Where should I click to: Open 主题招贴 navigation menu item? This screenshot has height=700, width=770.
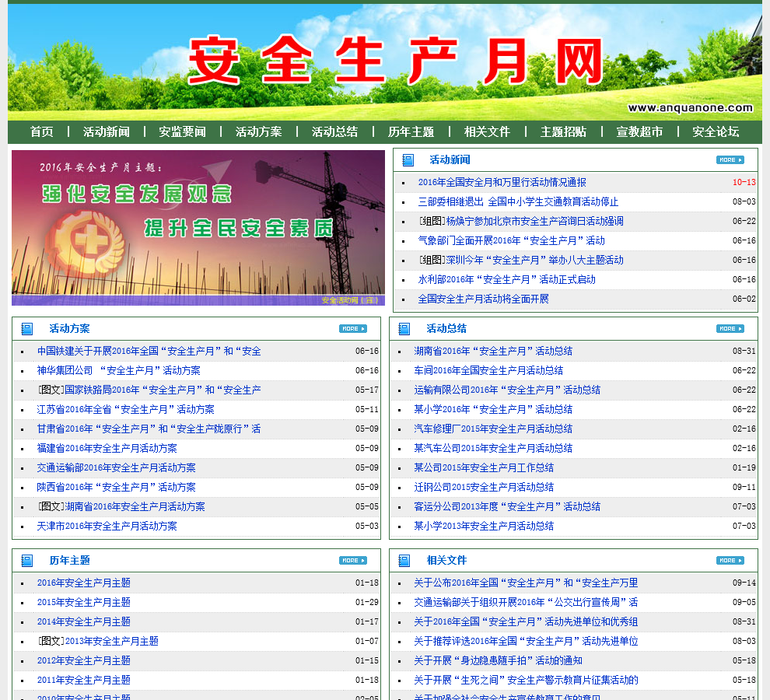(563, 131)
